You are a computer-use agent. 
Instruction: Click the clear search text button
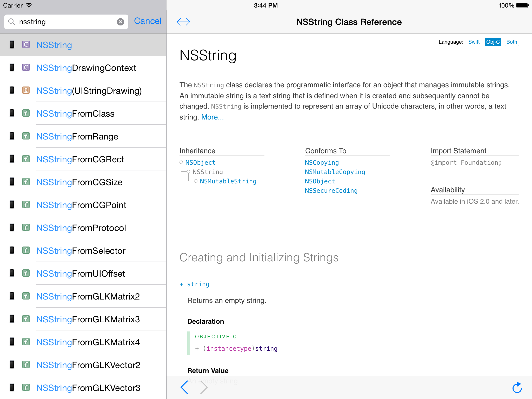click(120, 22)
